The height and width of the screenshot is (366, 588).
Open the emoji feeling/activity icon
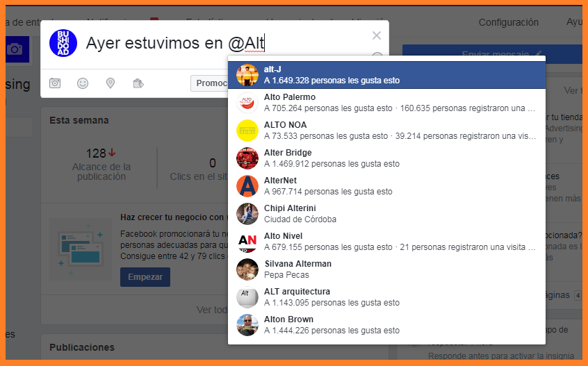83,83
